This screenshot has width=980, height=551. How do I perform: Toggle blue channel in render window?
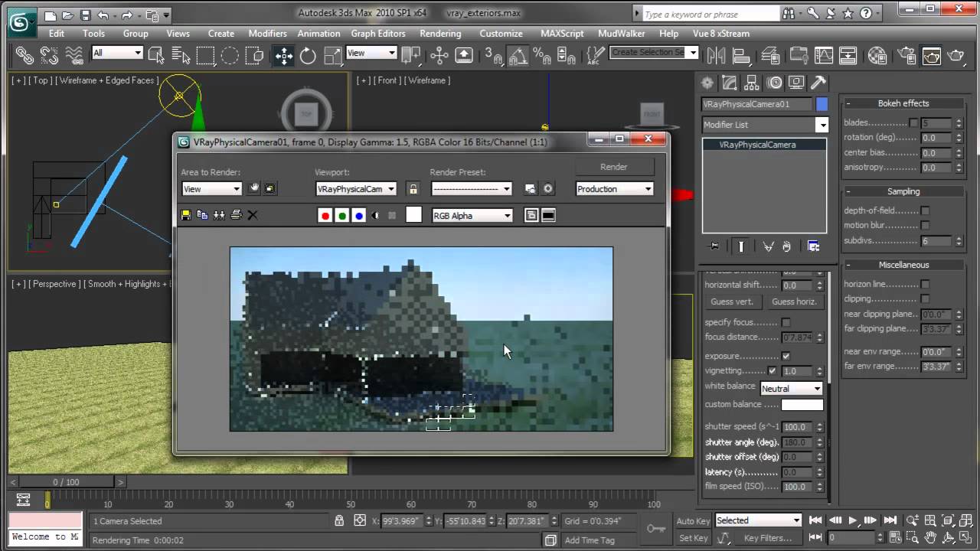point(359,216)
